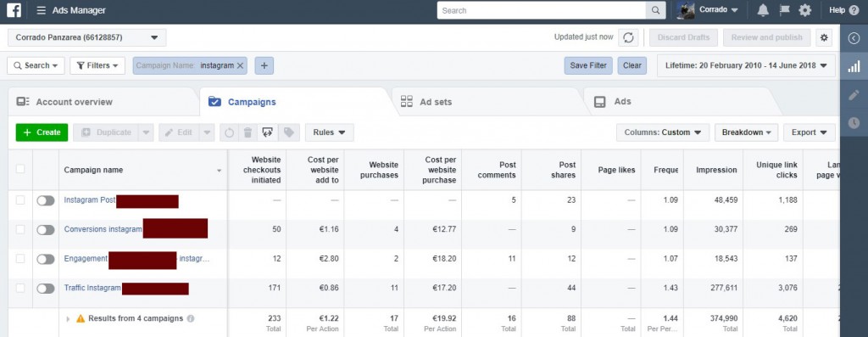Open the Rules dropdown

pyautogui.click(x=330, y=132)
